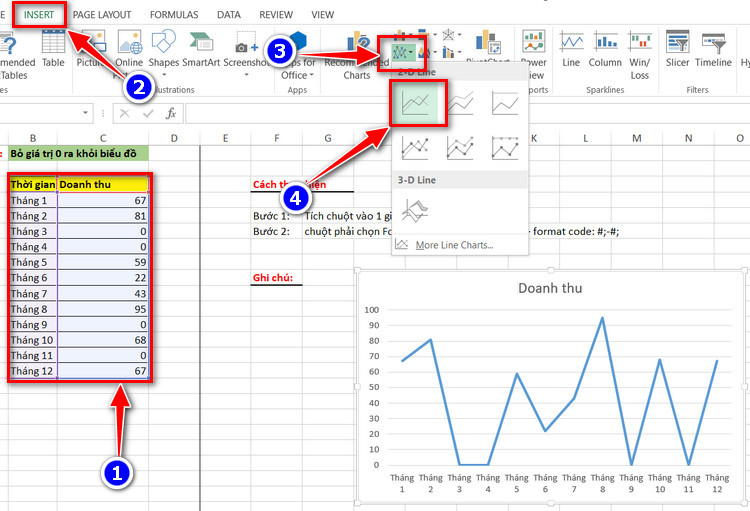Image resolution: width=750 pixels, height=511 pixels.
Task: Click the chart's 100 axis label
Action: coord(372,310)
